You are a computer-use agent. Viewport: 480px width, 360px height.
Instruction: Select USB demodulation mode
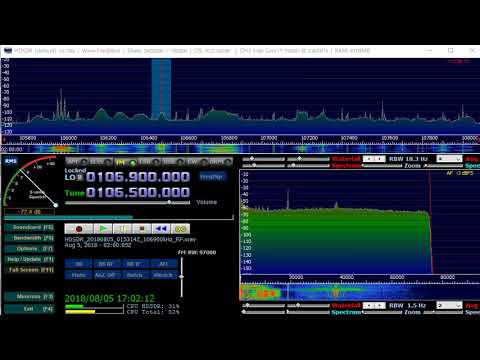[x=173, y=162]
